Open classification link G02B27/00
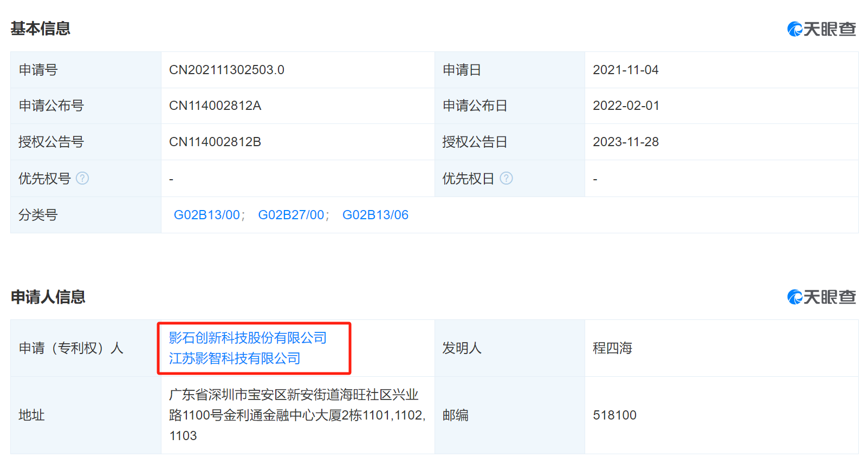Image resolution: width=868 pixels, height=465 pixels. [x=291, y=215]
